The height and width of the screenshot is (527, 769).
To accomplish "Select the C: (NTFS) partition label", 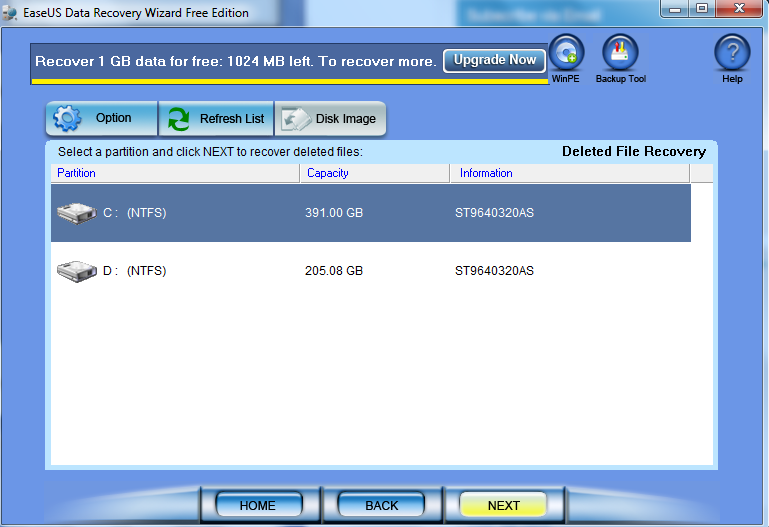I will pos(134,213).
